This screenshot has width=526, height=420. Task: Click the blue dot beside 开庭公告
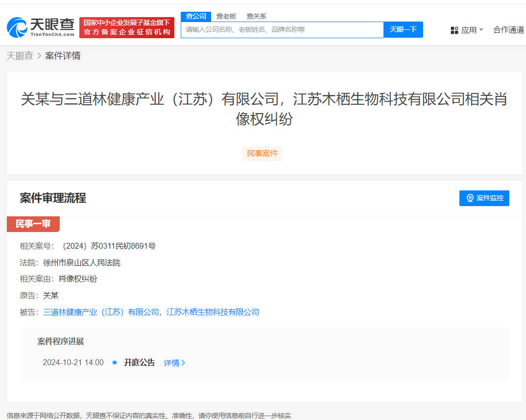point(114,362)
